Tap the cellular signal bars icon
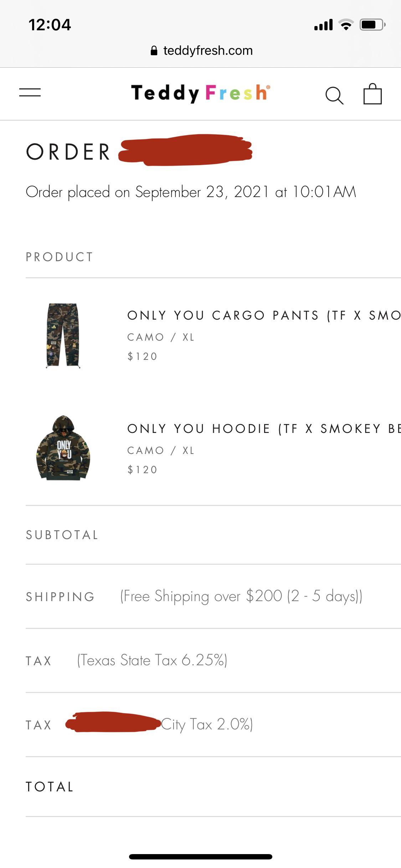The width and height of the screenshot is (401, 868). (x=323, y=25)
